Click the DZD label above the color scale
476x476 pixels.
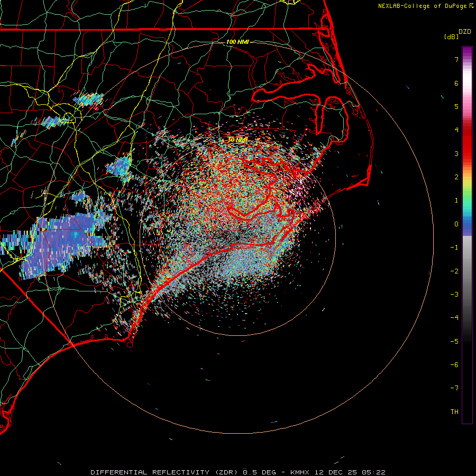465,32
